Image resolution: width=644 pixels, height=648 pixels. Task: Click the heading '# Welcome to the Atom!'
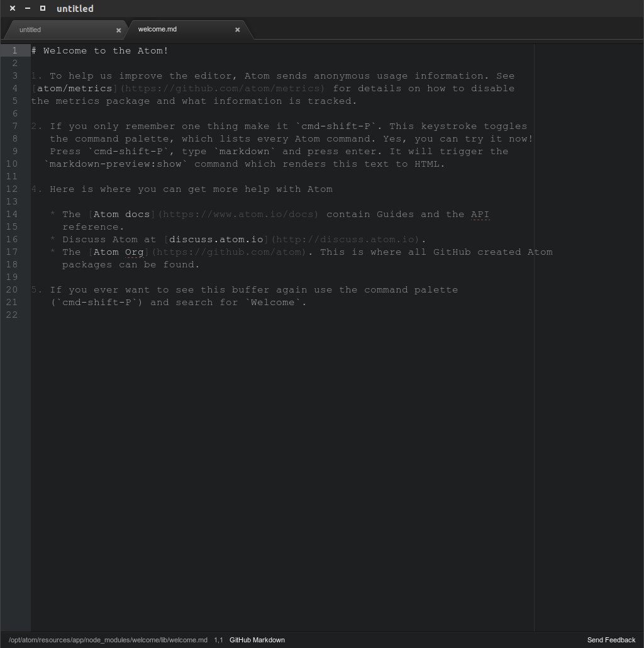(100, 50)
